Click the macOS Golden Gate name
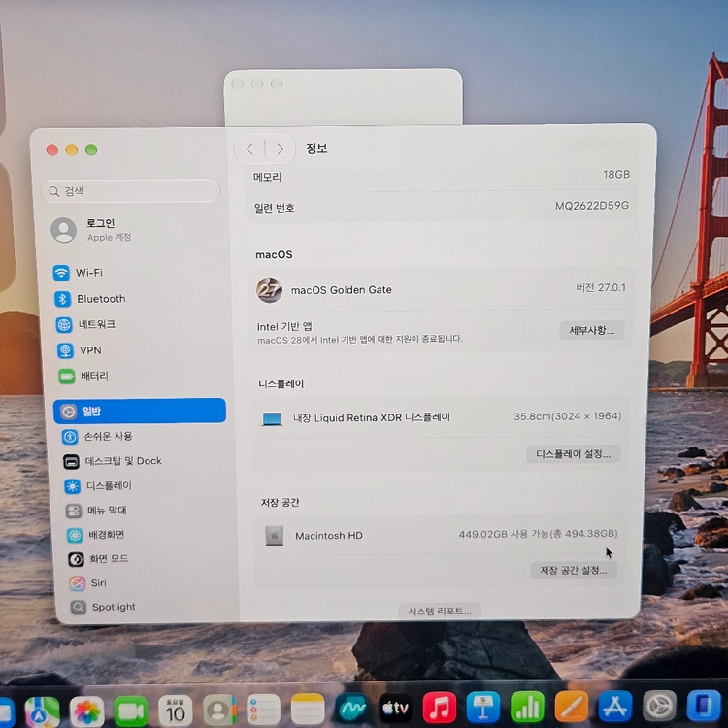The height and width of the screenshot is (728, 728). [x=342, y=290]
